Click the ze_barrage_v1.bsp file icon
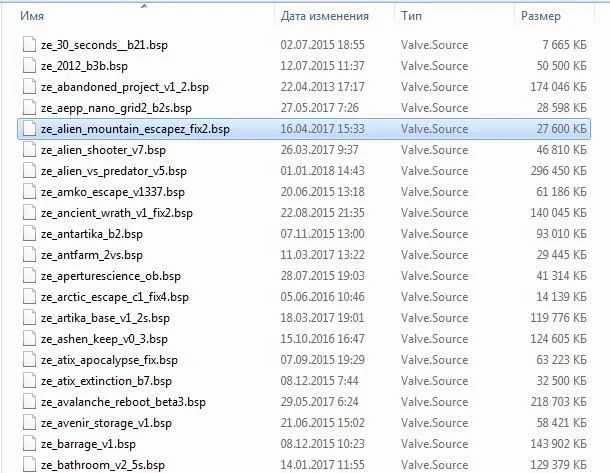This screenshot has width=610, height=473. [28, 444]
